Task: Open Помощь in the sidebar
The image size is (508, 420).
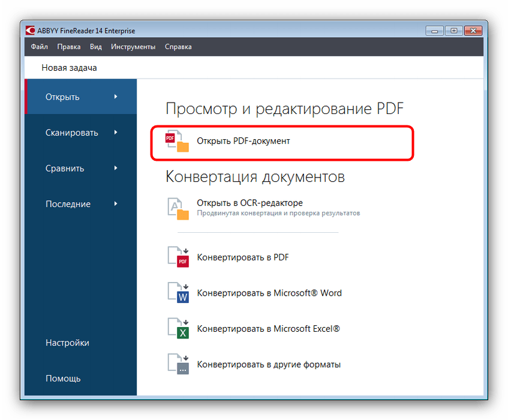Action: click(x=63, y=379)
